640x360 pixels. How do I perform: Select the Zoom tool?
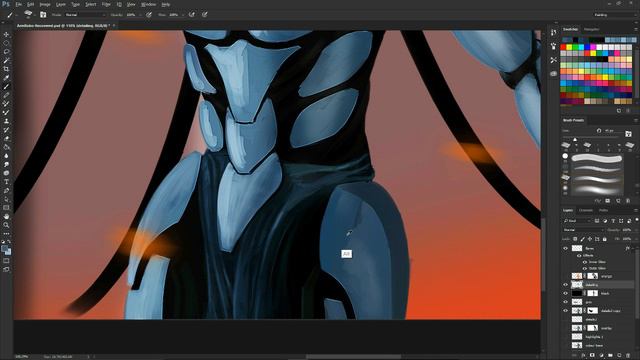[6, 225]
